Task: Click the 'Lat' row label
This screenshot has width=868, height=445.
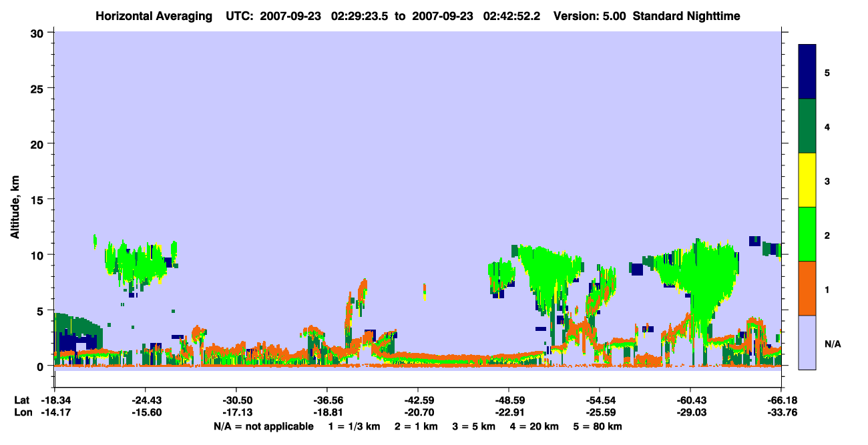Action: (x=21, y=400)
